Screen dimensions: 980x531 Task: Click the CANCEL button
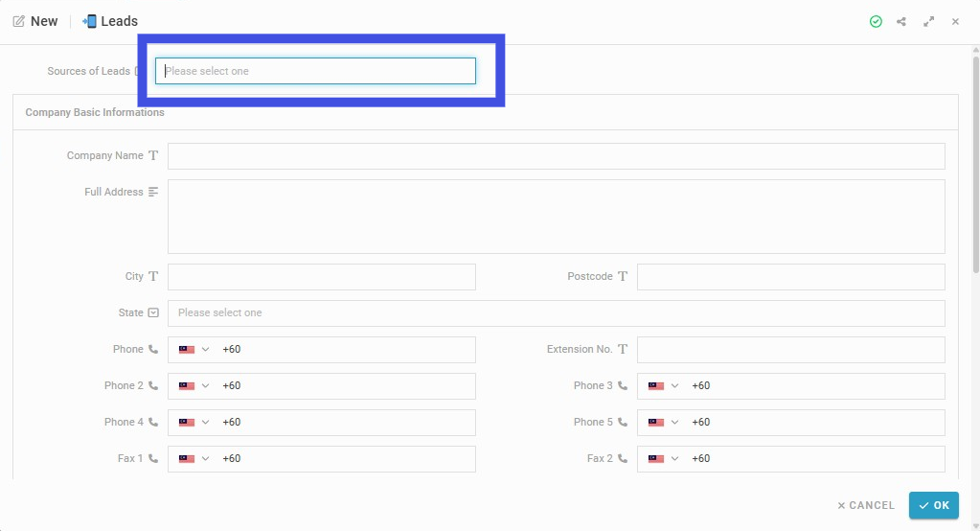866,505
